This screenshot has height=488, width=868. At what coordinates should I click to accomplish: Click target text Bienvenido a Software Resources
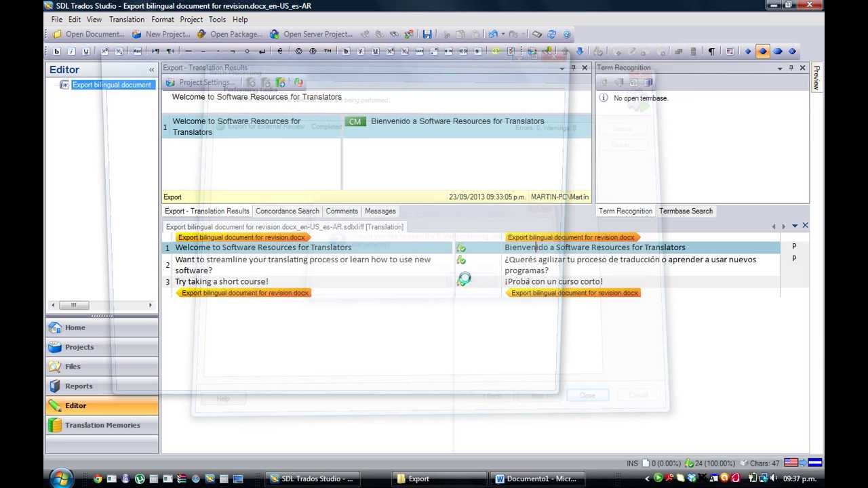(595, 247)
